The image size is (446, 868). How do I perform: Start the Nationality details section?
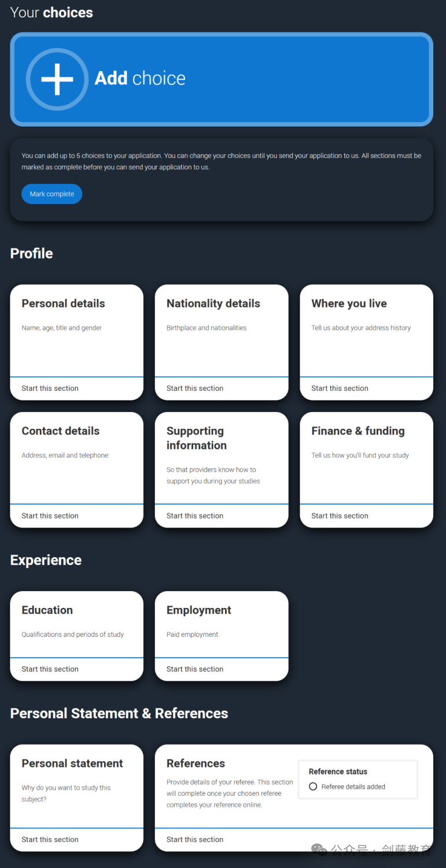[x=195, y=388]
